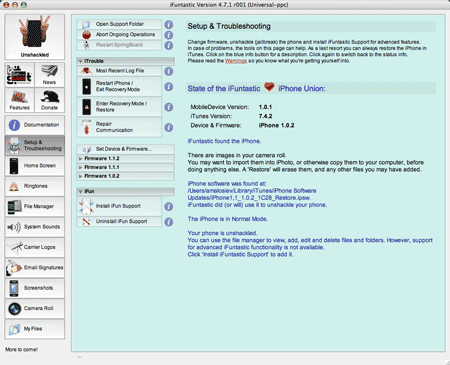
Task: Open the Warnings link
Action: 236,61
